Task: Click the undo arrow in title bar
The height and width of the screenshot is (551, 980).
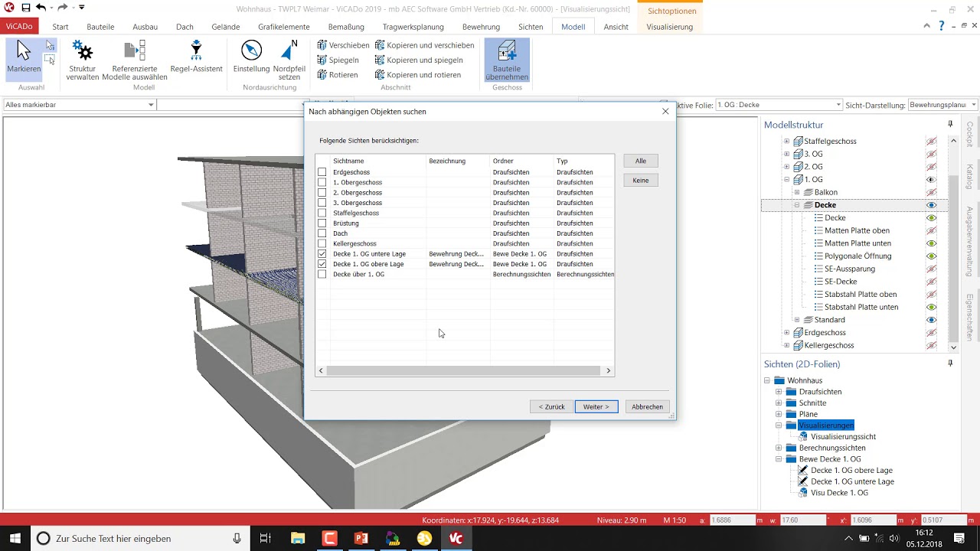Action: [41, 8]
